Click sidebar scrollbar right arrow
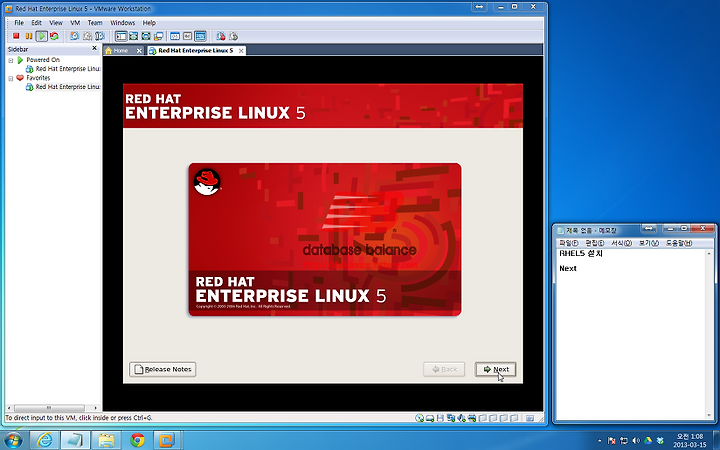This screenshot has width=720, height=450. [x=96, y=408]
